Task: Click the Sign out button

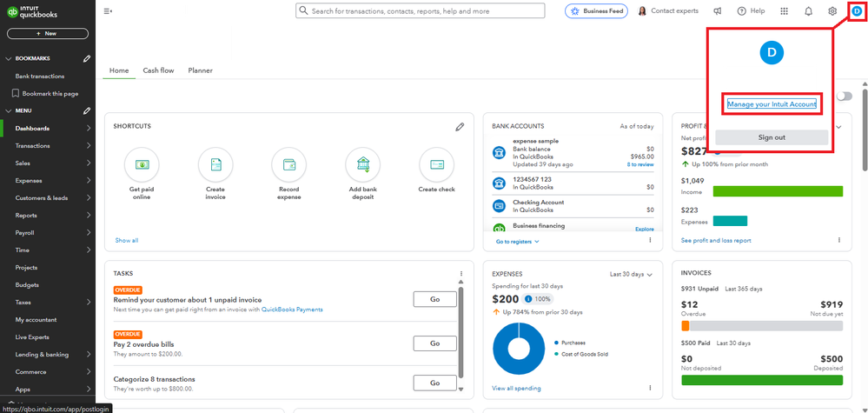Action: [772, 137]
